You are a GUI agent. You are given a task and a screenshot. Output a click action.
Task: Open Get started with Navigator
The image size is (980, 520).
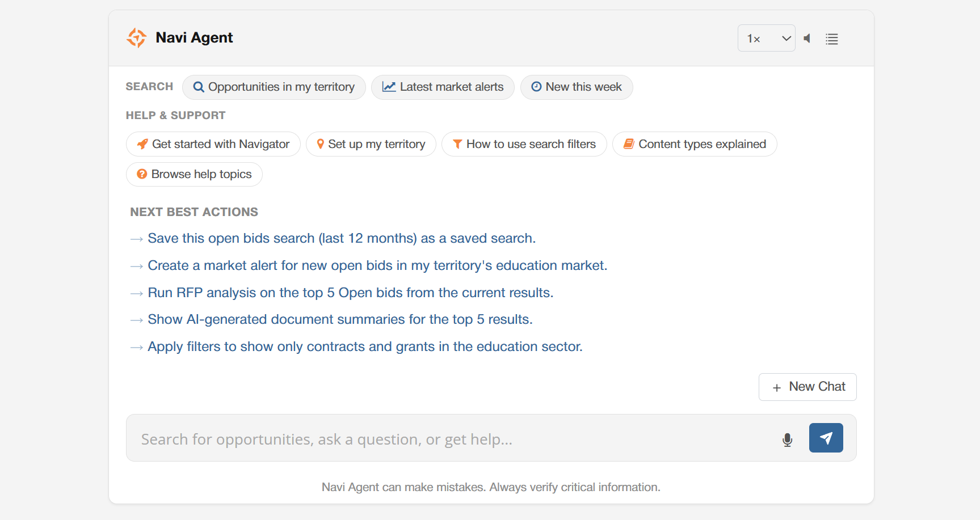pyautogui.click(x=213, y=145)
